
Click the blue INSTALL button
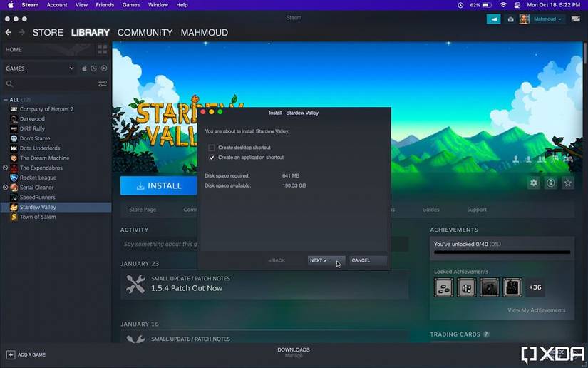[x=158, y=185]
